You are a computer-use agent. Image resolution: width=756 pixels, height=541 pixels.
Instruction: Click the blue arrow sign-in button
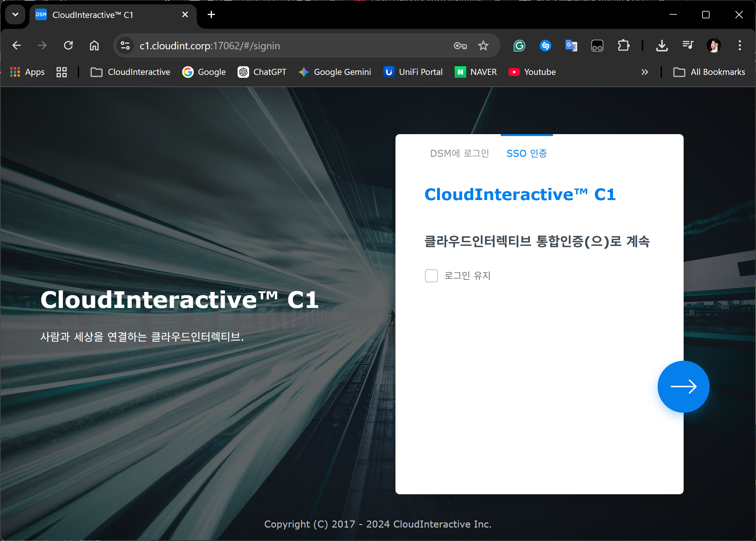pos(683,386)
